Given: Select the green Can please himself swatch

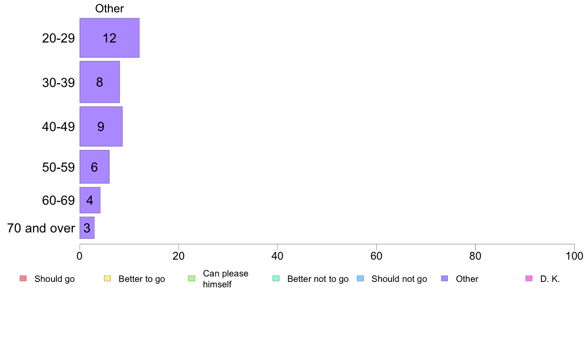Looking at the screenshot, I should coord(192,278).
